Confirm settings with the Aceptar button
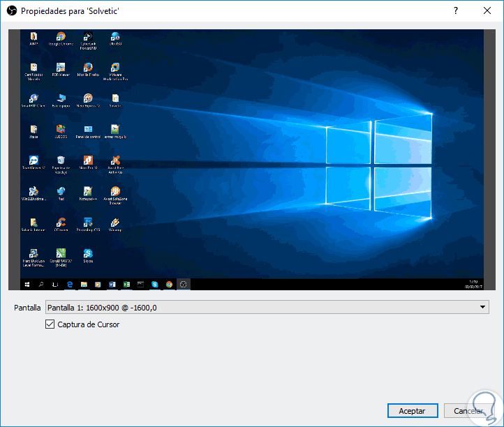 413,411
